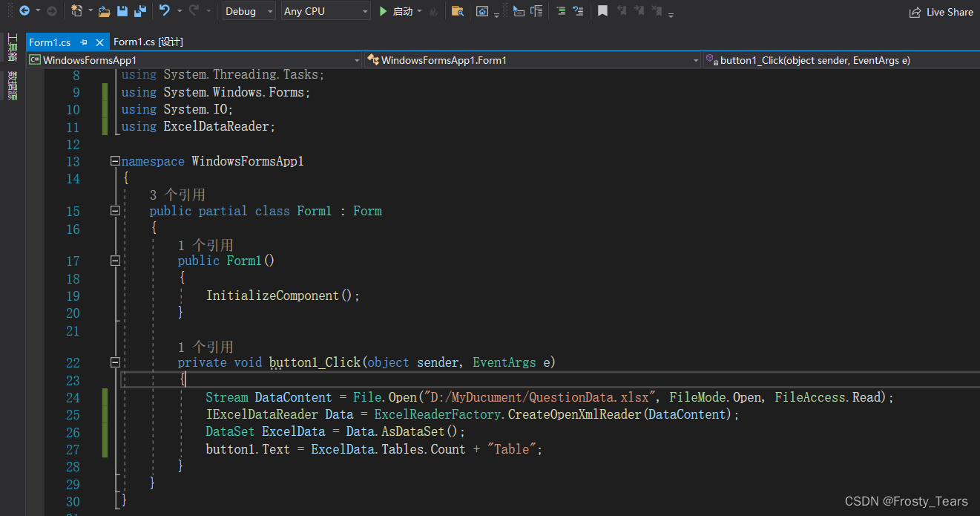Click the Open File folder icon
Viewport: 980px width, 516px height.
[103, 10]
